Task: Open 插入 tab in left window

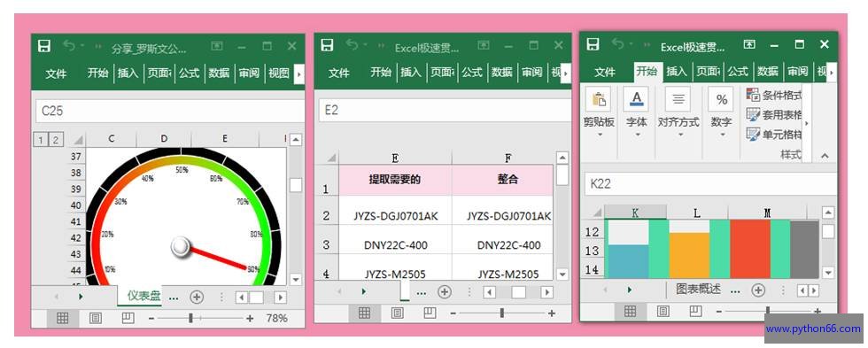Action: click(x=128, y=73)
